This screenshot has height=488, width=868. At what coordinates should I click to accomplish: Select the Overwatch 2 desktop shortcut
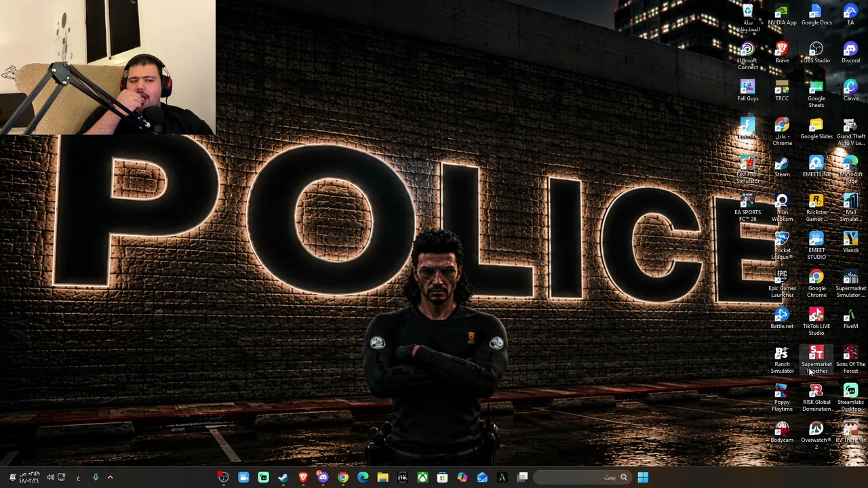pos(816,435)
